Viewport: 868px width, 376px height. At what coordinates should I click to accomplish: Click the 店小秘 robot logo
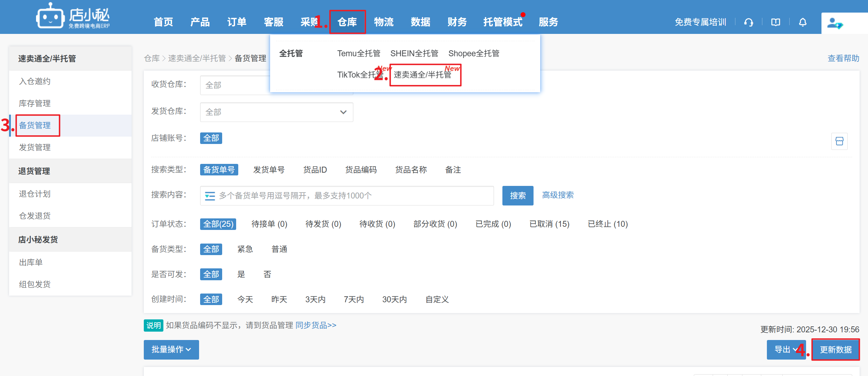click(x=50, y=16)
